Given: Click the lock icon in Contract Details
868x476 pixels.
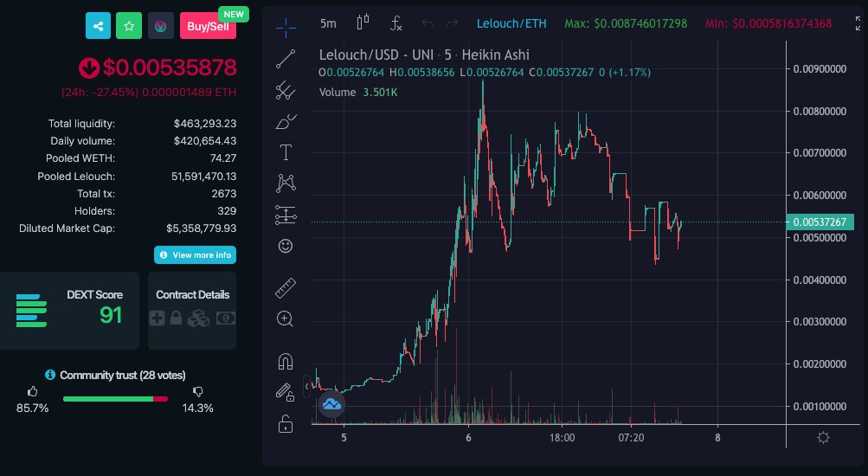Looking at the screenshot, I should pyautogui.click(x=176, y=318).
